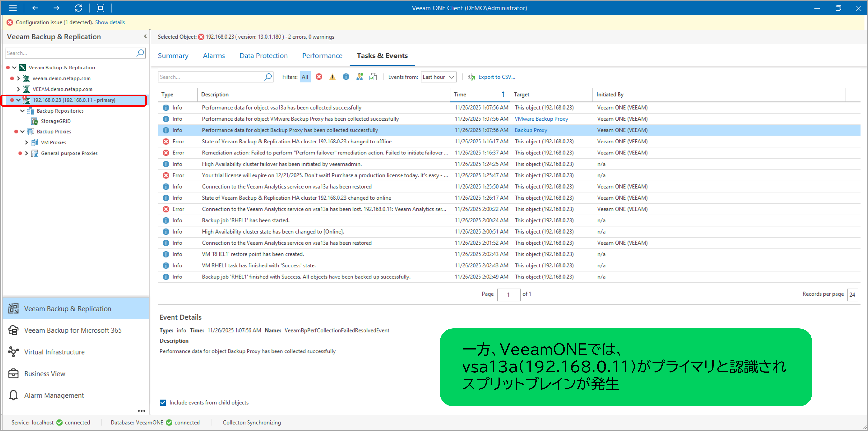Click the Show details link
868x431 pixels.
(x=110, y=22)
